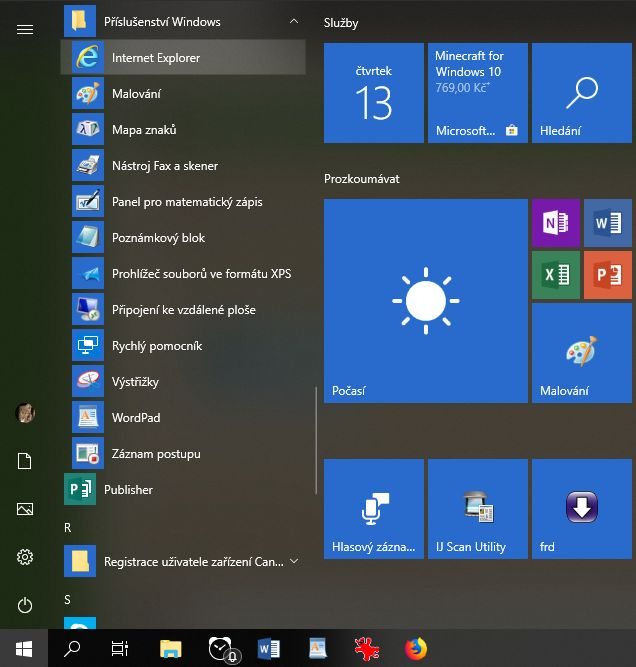Open Documents from the Start sidebar

25,461
